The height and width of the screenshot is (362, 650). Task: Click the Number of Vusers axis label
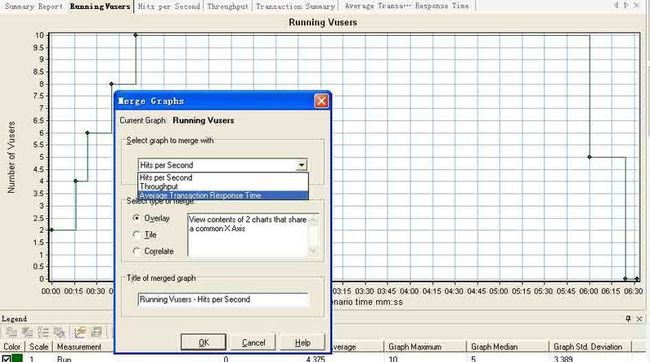pyautogui.click(x=11, y=157)
